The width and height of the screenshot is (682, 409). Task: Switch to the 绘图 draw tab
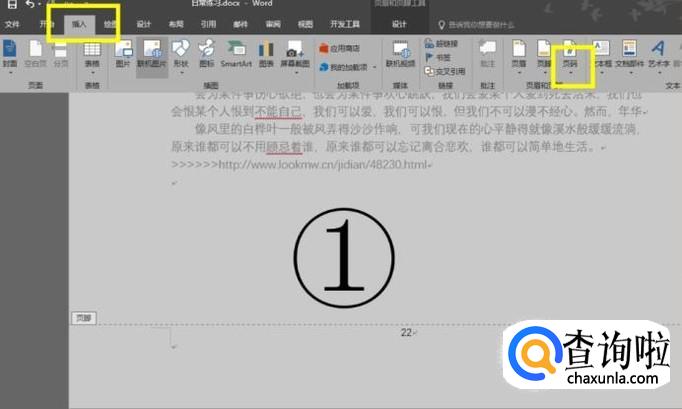pos(110,24)
